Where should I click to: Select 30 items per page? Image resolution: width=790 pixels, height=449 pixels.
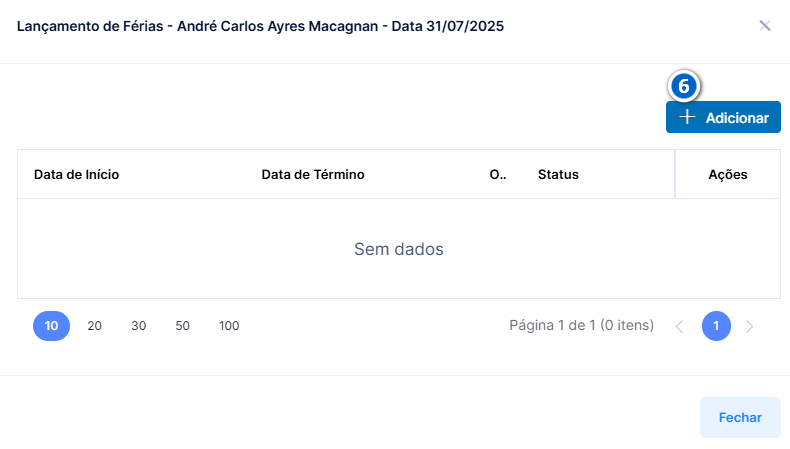139,326
